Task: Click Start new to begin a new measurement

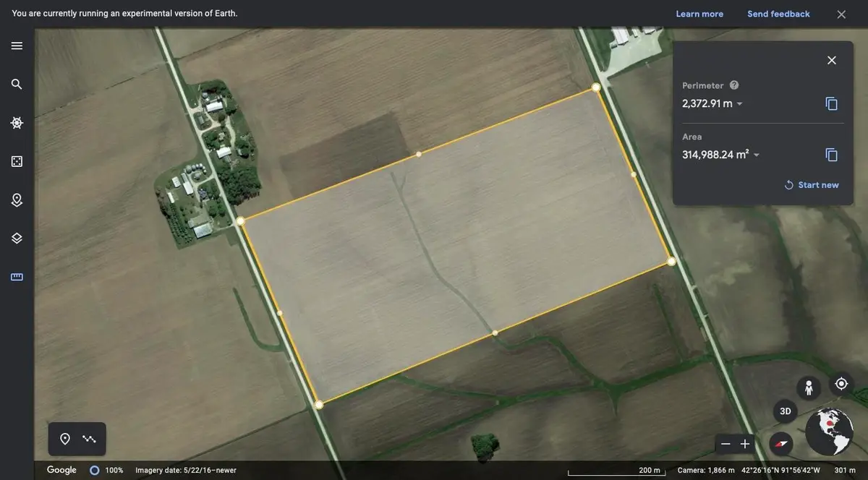Action: tap(812, 184)
